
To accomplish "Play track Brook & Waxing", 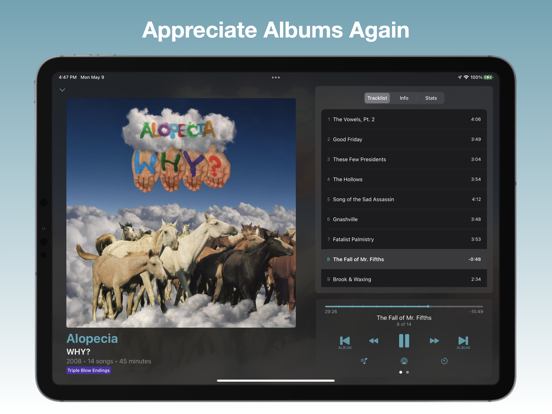I will [x=404, y=279].
